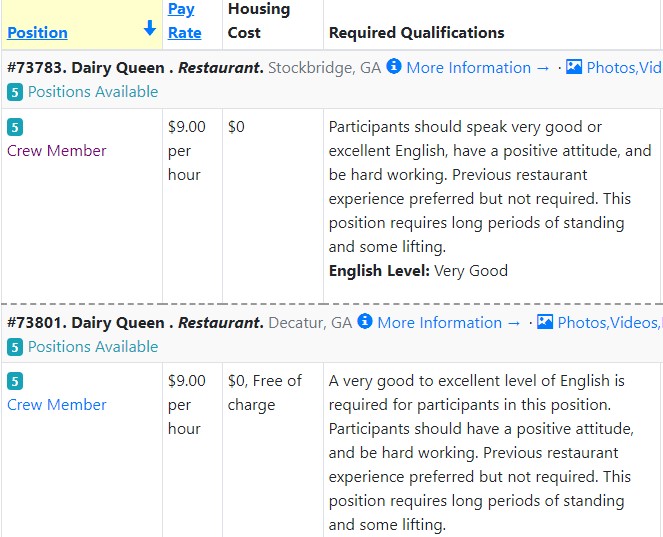This screenshot has height=537, width=663.
Task: Click the #73801 Dairy Queen Restaurant heading
Action: 135,323
